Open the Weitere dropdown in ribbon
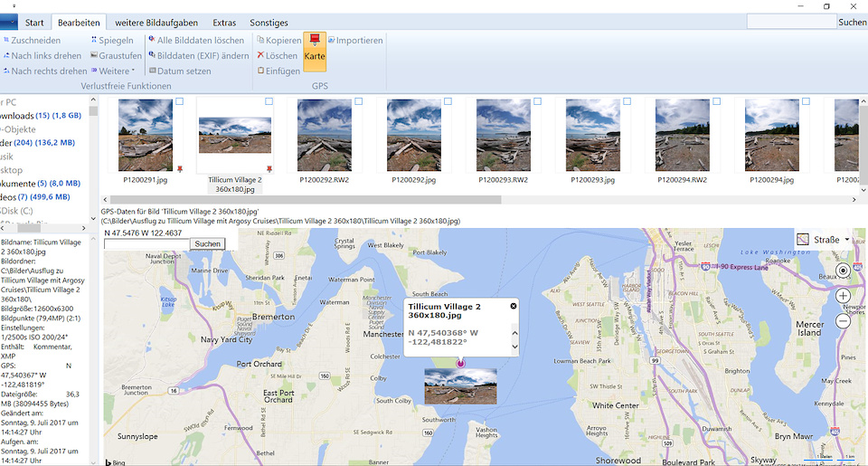Image resolution: width=868 pixels, height=466 pixels. pyautogui.click(x=116, y=71)
